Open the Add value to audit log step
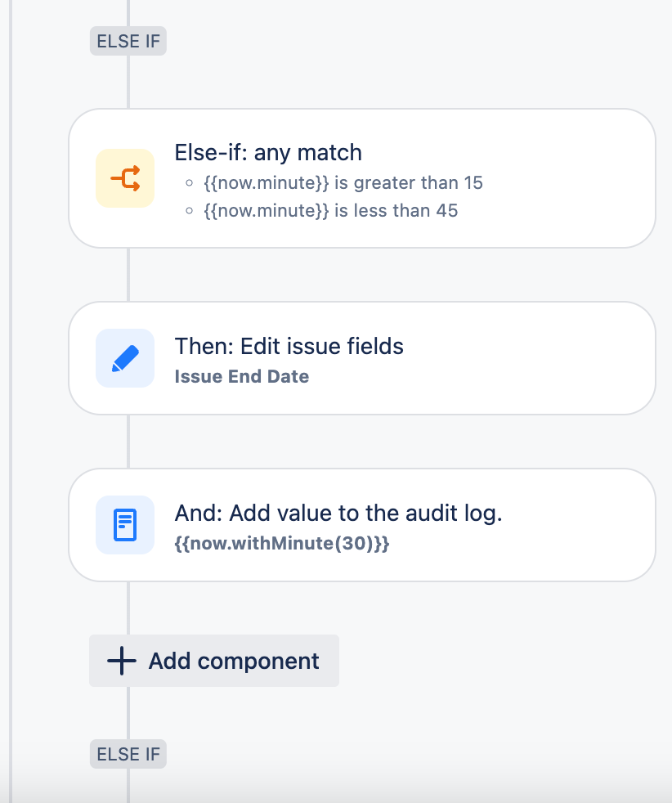Image resolution: width=672 pixels, height=803 pixels. click(x=362, y=525)
